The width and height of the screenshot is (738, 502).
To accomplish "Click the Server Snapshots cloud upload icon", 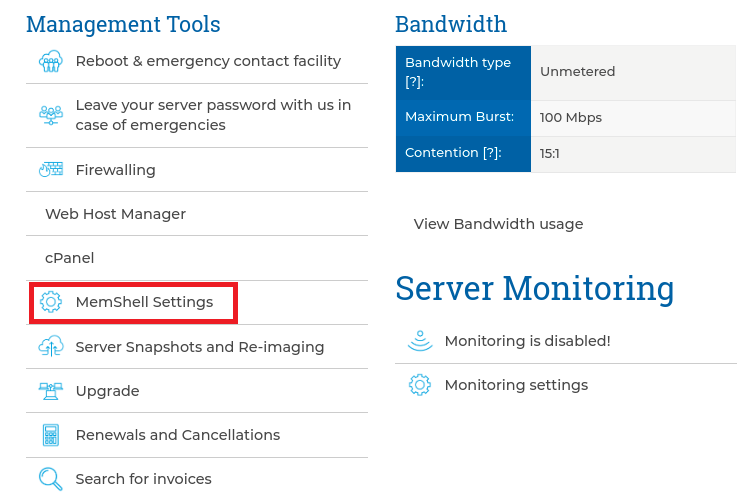I will (x=51, y=346).
